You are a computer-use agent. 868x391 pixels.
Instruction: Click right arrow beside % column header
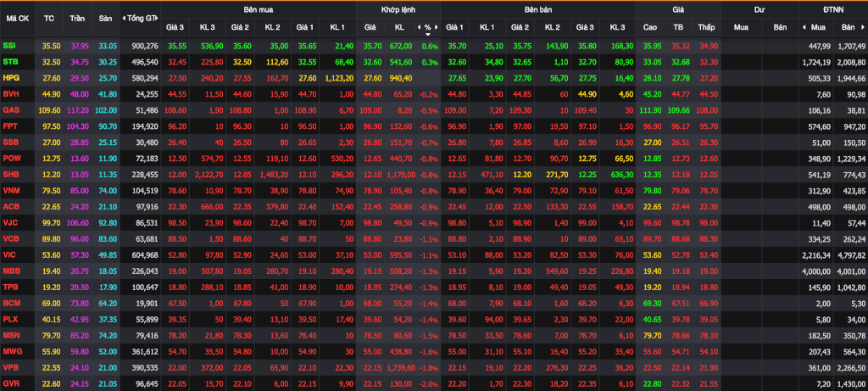[x=437, y=27]
